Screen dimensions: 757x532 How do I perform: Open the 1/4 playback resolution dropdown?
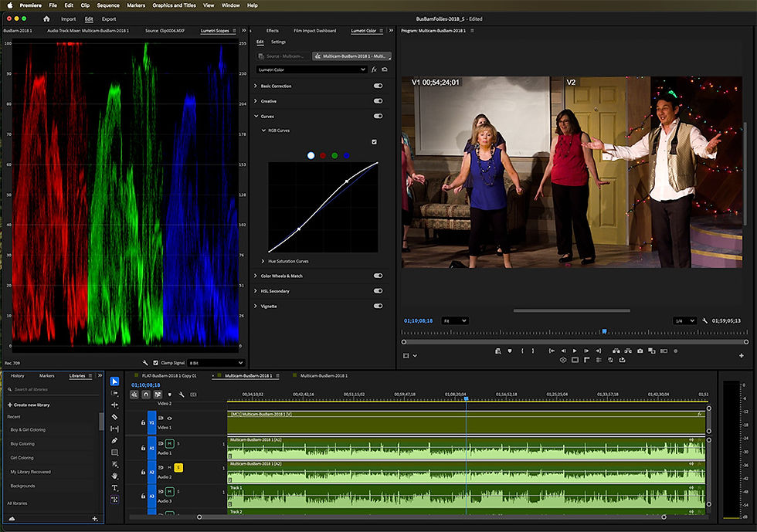click(684, 320)
